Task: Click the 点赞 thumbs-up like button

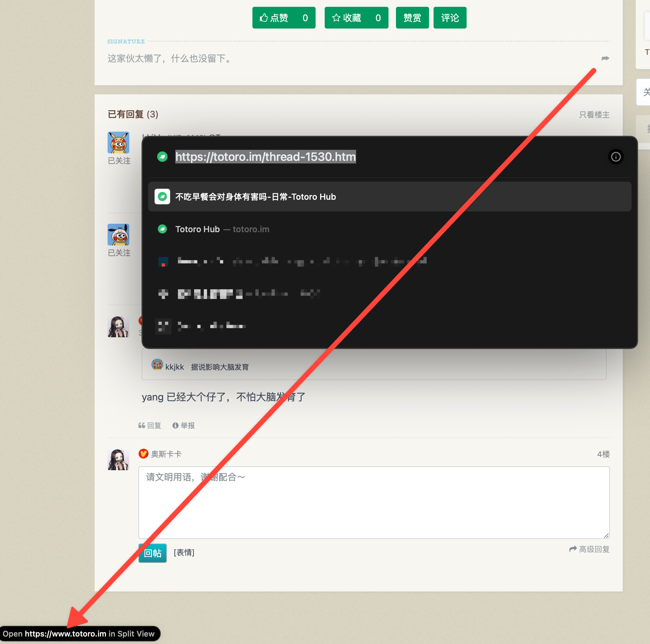Action: 283,18
